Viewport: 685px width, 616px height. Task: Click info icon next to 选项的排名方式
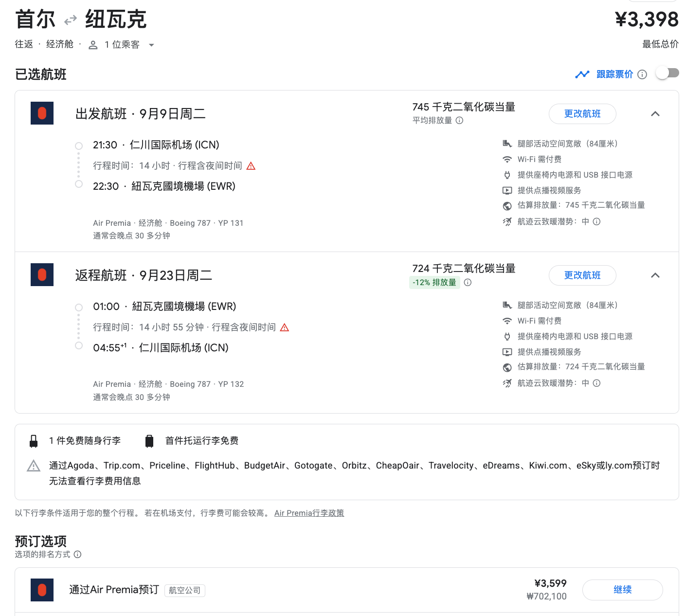click(77, 555)
